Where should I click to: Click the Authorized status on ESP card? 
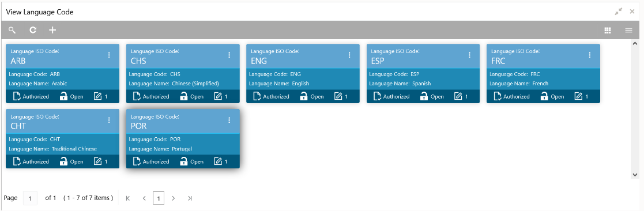391,96
